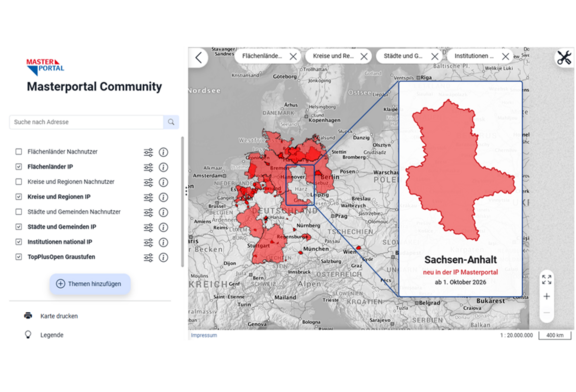Open settings sliders for Kreise und Regionen Nachnutzer
The width and height of the screenshot is (576, 392).
(148, 182)
